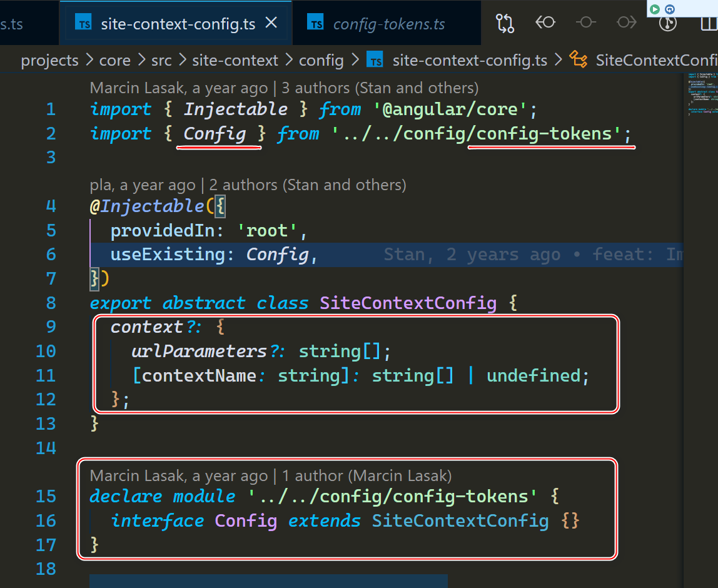Click the 'context' property on line 9
The image size is (718, 588).
point(147,327)
